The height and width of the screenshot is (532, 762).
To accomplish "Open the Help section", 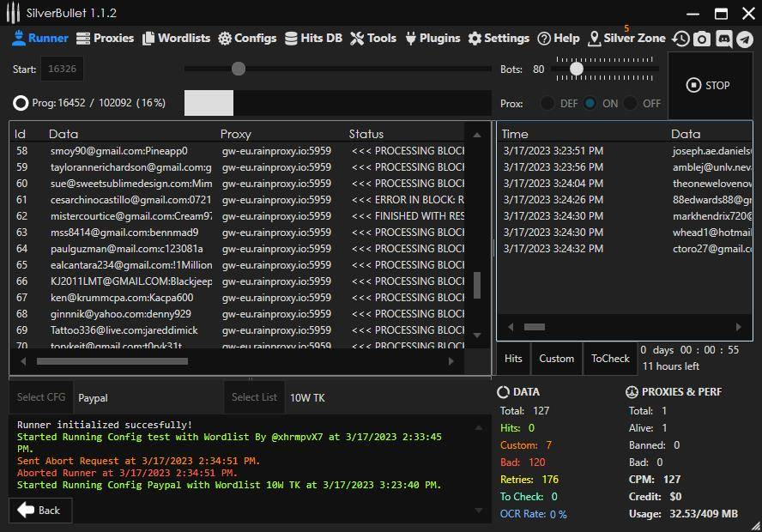I will click(559, 39).
